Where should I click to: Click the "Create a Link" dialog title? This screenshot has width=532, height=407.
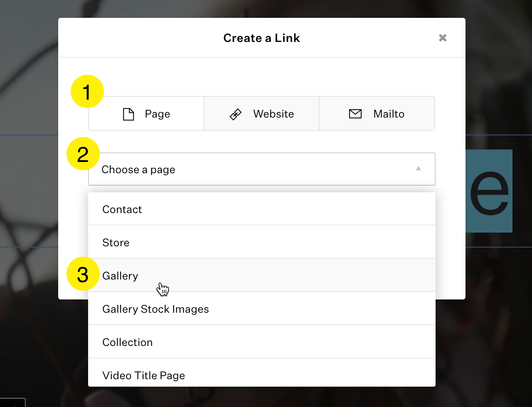pos(261,38)
